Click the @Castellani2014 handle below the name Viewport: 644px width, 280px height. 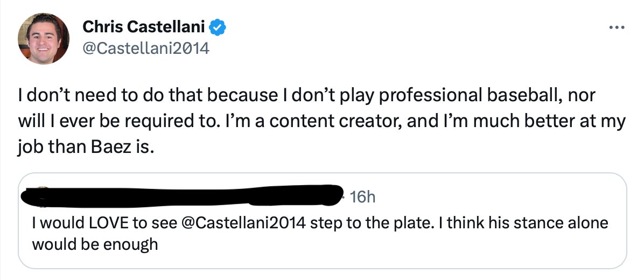tap(145, 48)
